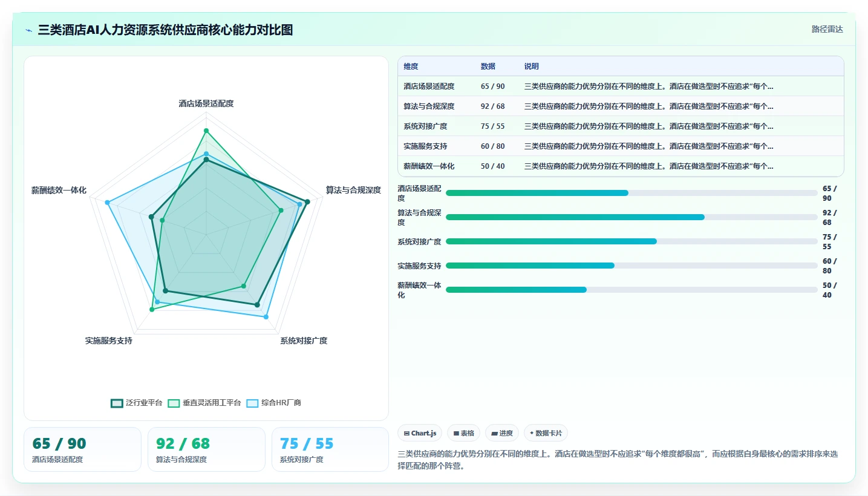Click the radar axis label 系统对接广度

(304, 341)
